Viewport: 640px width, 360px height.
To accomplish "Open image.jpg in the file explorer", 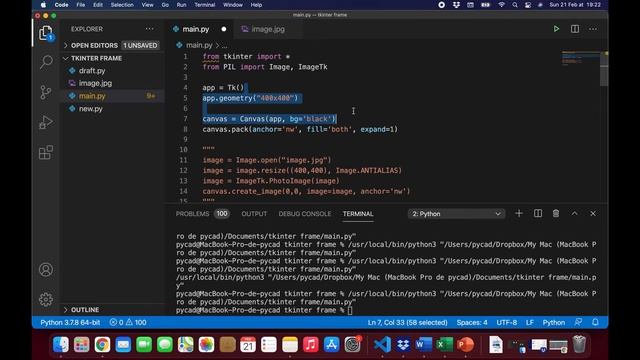I will click(x=95, y=83).
